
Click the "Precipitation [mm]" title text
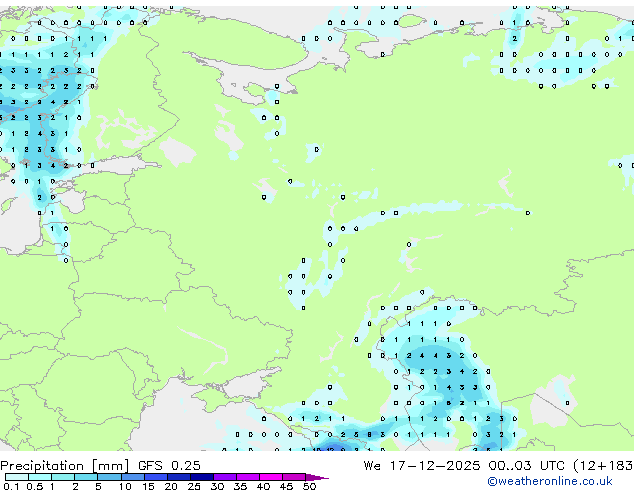pos(65,466)
